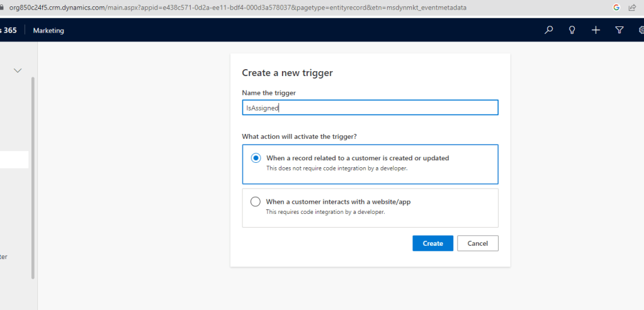
Task: Click the 'Name the trigger' text field
Action: [x=370, y=108]
